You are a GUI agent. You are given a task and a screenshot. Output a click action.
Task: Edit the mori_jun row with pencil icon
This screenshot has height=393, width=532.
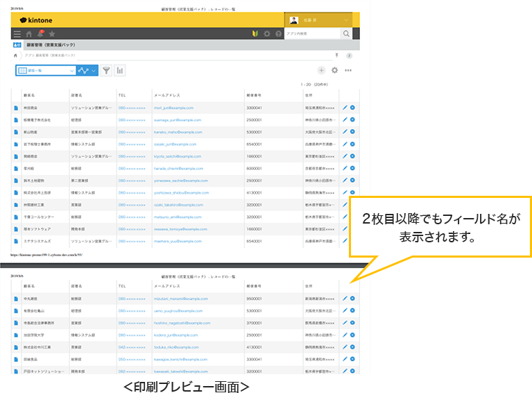tap(345, 108)
